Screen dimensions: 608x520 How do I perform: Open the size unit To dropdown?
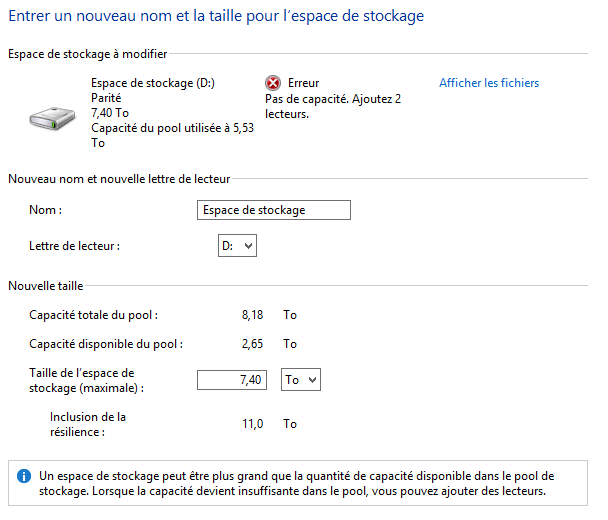tap(300, 380)
